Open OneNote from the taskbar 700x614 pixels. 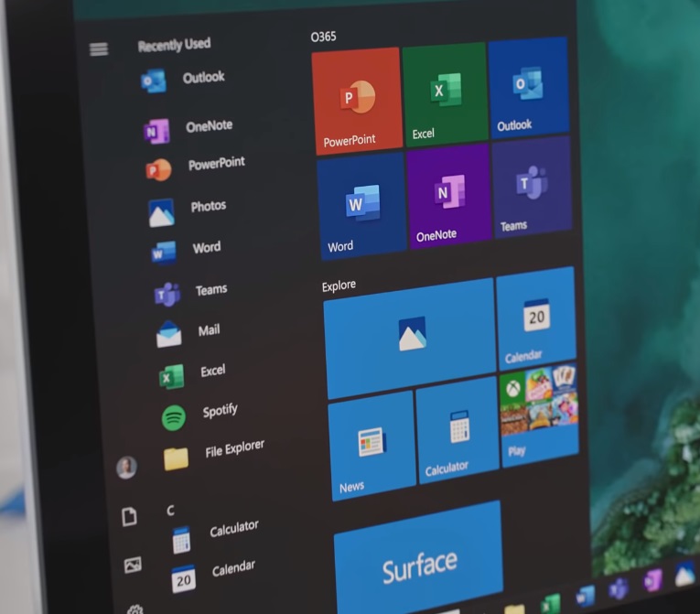pos(652,581)
